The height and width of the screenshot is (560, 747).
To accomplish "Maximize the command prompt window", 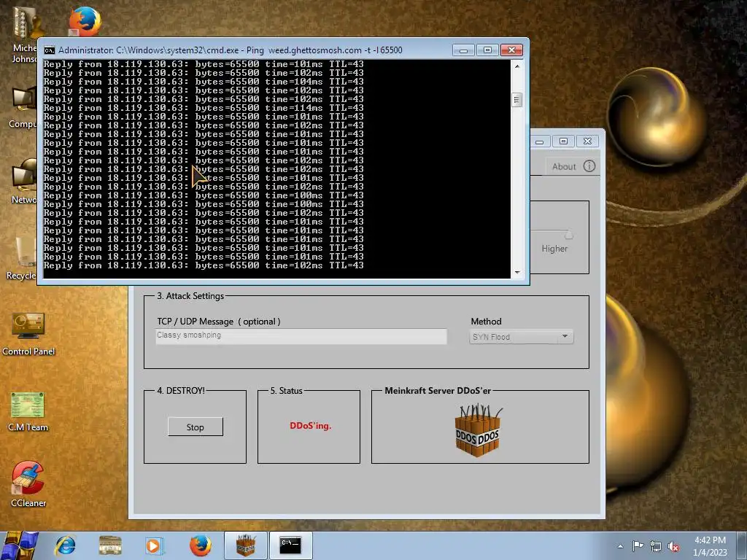I will (x=487, y=50).
